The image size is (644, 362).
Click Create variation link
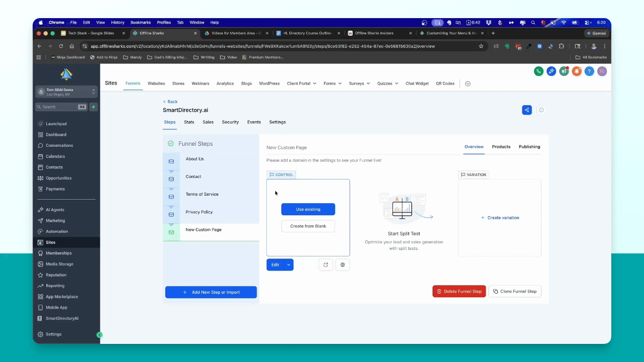coord(500,218)
